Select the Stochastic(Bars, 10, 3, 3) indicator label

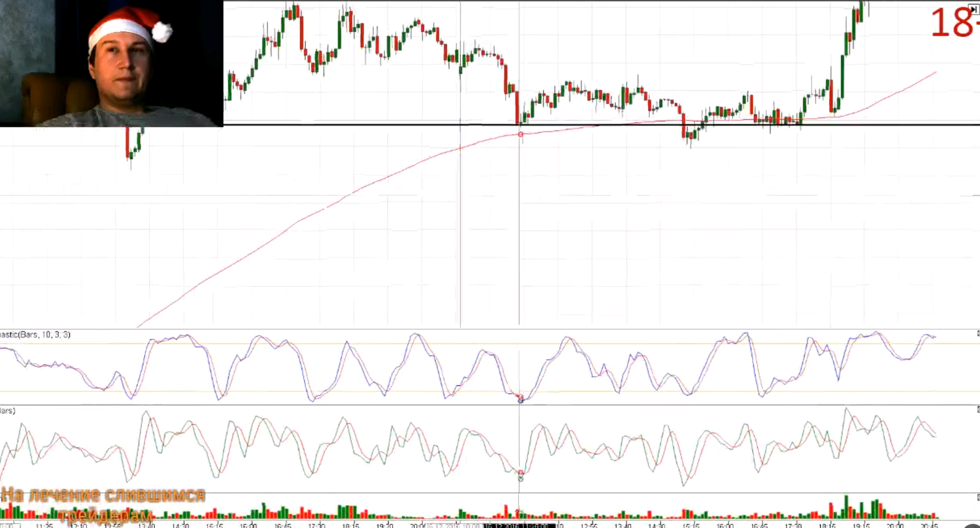tap(35, 334)
